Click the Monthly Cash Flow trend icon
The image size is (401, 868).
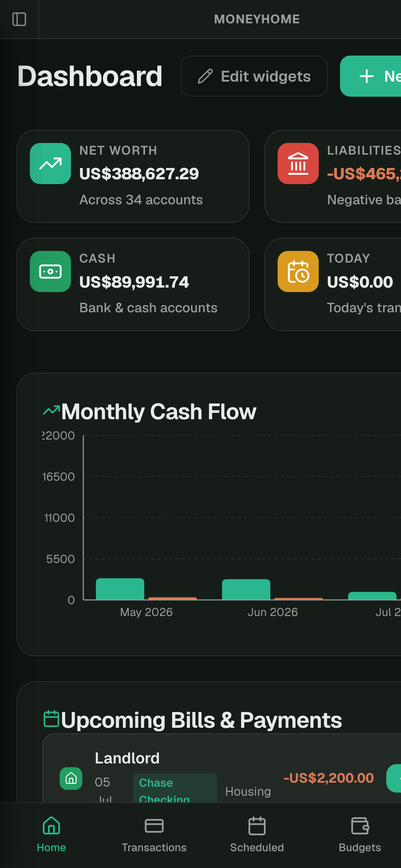pos(51,410)
